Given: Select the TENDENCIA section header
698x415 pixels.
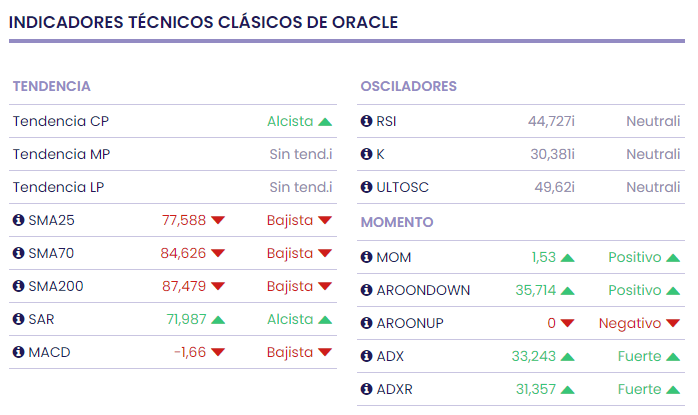Looking at the screenshot, I should [52, 87].
